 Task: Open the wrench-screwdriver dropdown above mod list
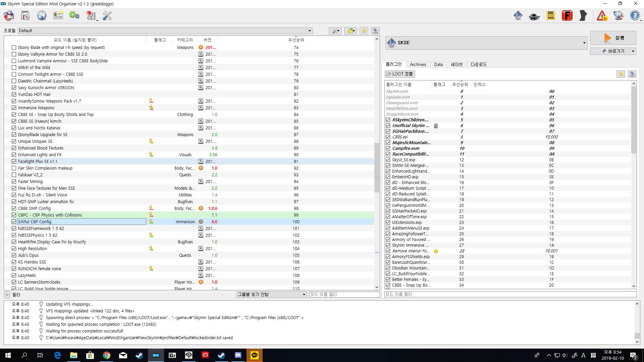click(x=335, y=31)
